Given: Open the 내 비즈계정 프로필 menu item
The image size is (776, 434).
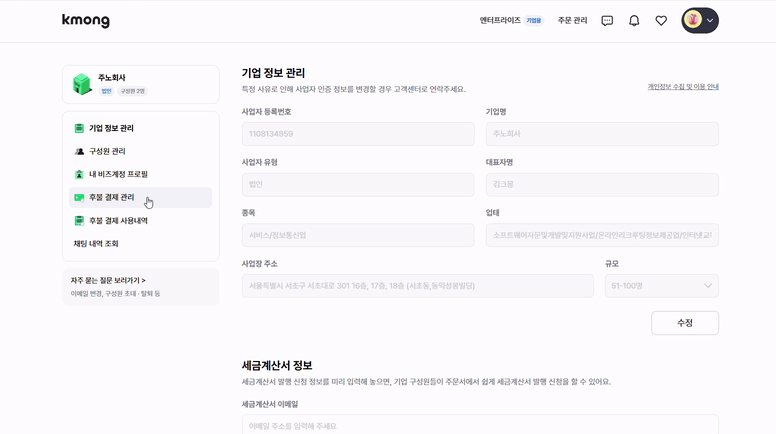Looking at the screenshot, I should click(x=141, y=174).
